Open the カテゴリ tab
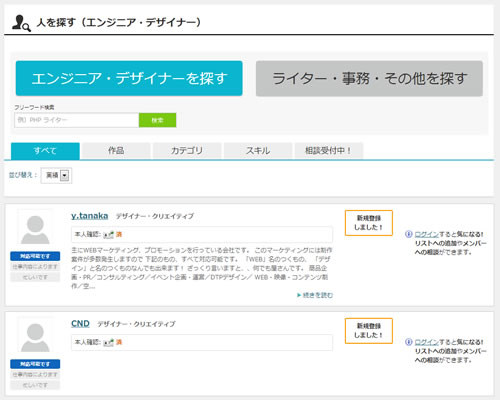The width and height of the screenshot is (500, 400). point(187,151)
